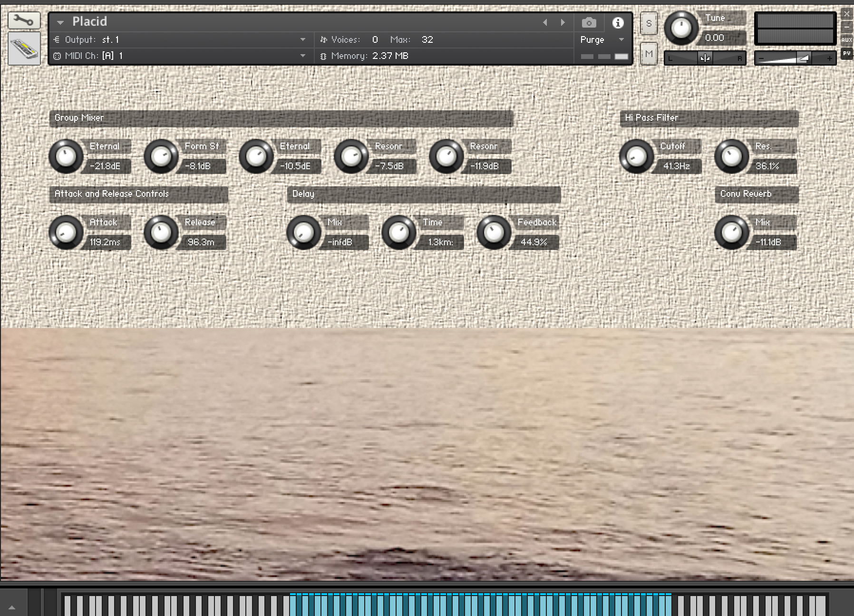Click the pan L/R slider
854x616 pixels.
pyautogui.click(x=705, y=58)
